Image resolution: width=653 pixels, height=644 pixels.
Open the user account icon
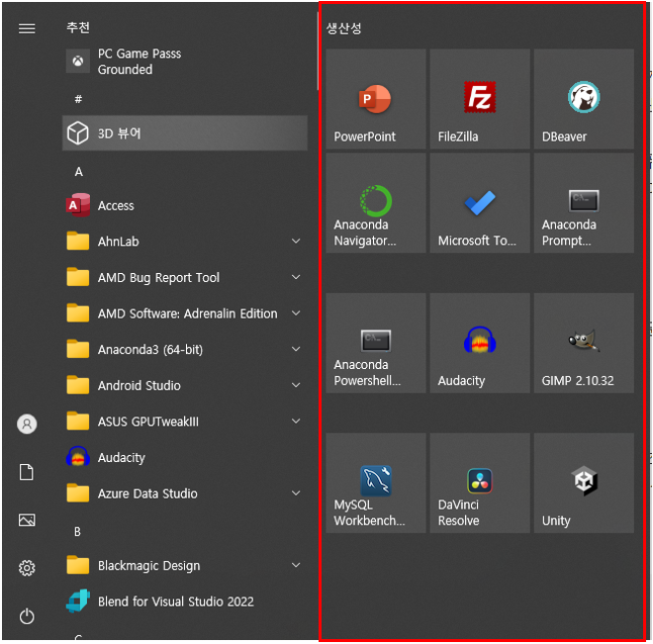point(27,423)
